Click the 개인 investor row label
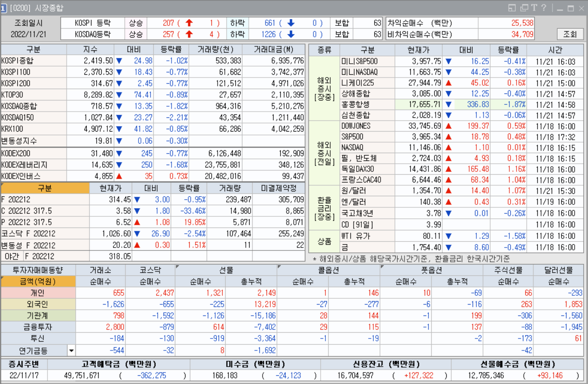Screen dimensions: 588x384 tap(38, 293)
